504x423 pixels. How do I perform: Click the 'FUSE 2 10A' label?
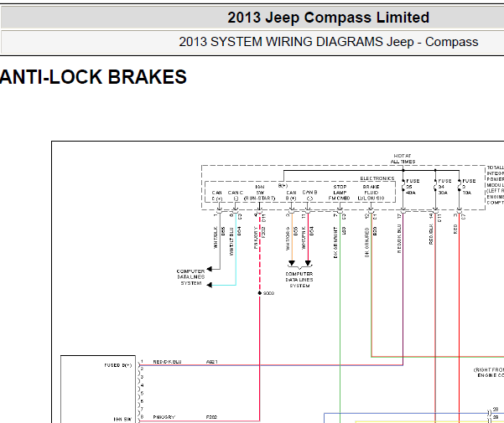(469, 187)
